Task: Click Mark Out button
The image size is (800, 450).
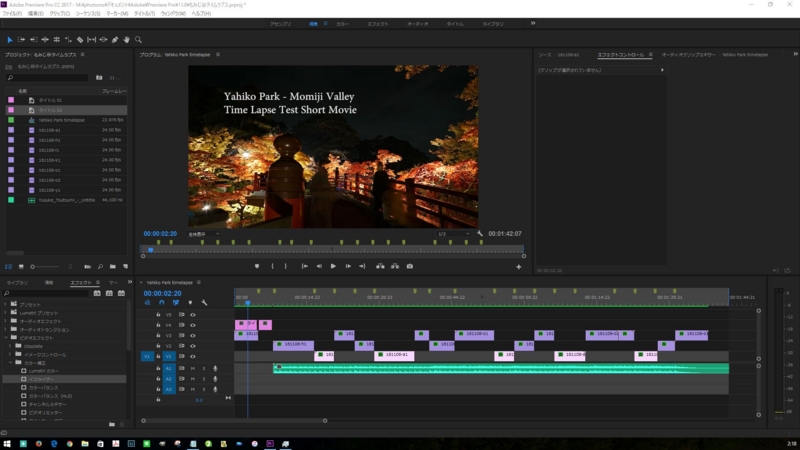Action: point(286,266)
